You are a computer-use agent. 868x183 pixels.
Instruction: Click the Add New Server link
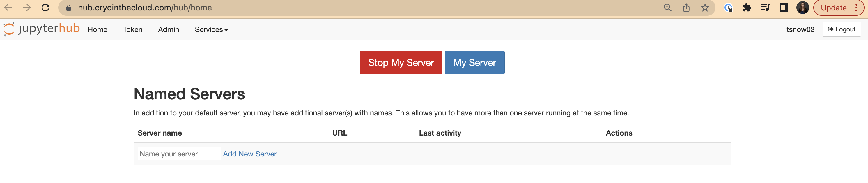250,154
